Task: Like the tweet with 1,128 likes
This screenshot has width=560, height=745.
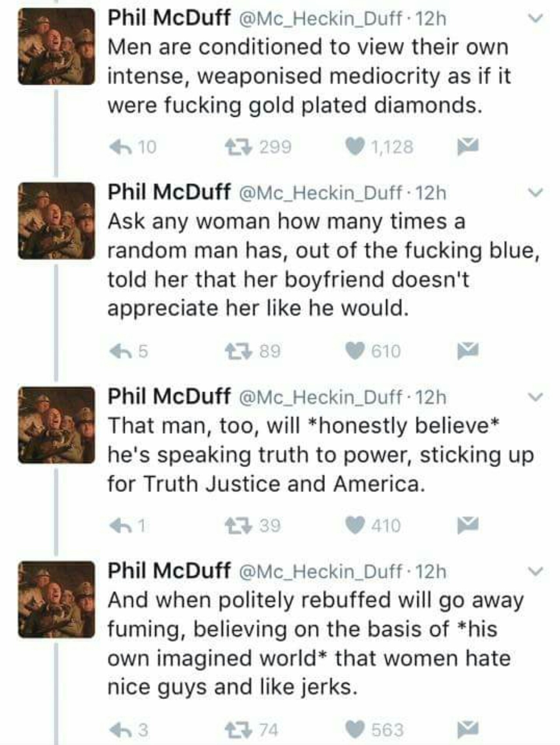Action: click(355, 147)
